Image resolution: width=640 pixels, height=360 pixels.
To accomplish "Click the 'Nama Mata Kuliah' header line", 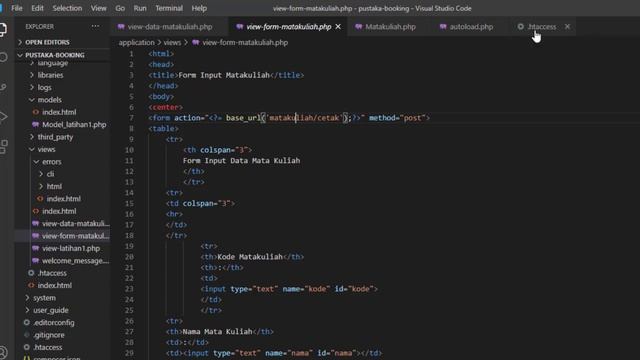I will click(x=220, y=331).
